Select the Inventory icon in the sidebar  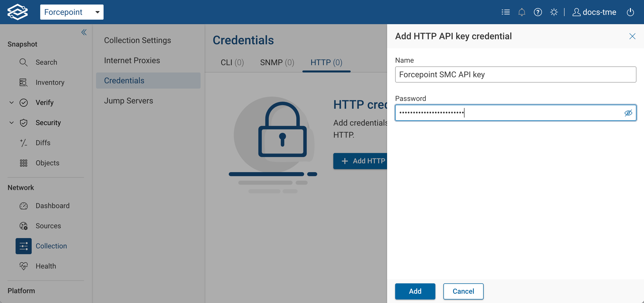coord(24,82)
